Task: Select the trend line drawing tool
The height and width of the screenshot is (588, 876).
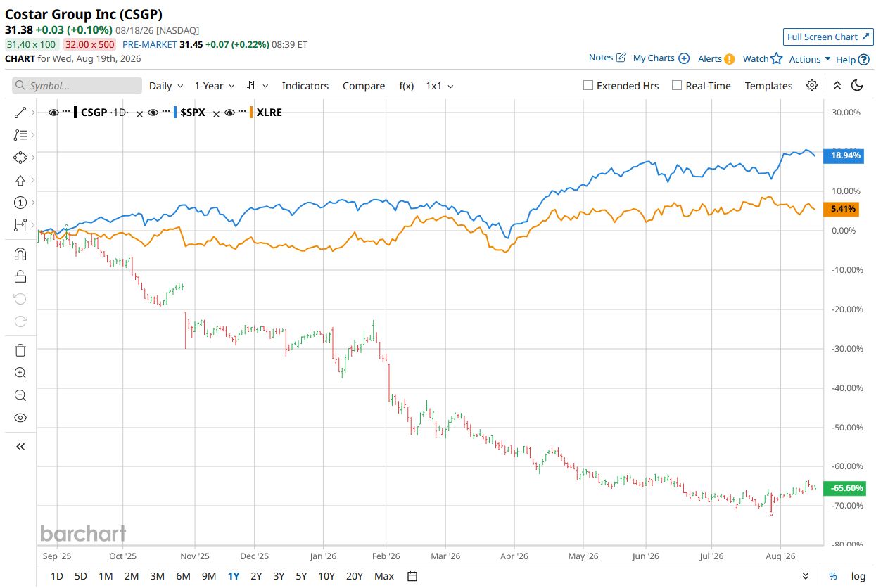Action: [20, 113]
